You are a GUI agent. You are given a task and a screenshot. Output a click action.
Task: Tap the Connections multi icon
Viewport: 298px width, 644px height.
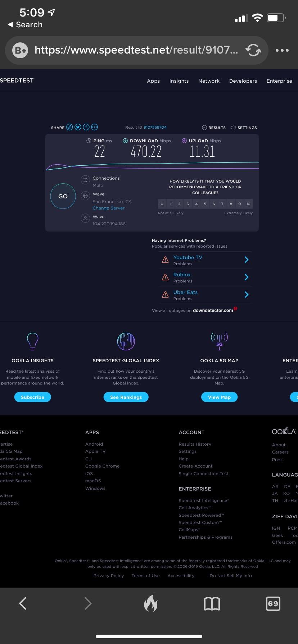85,180
